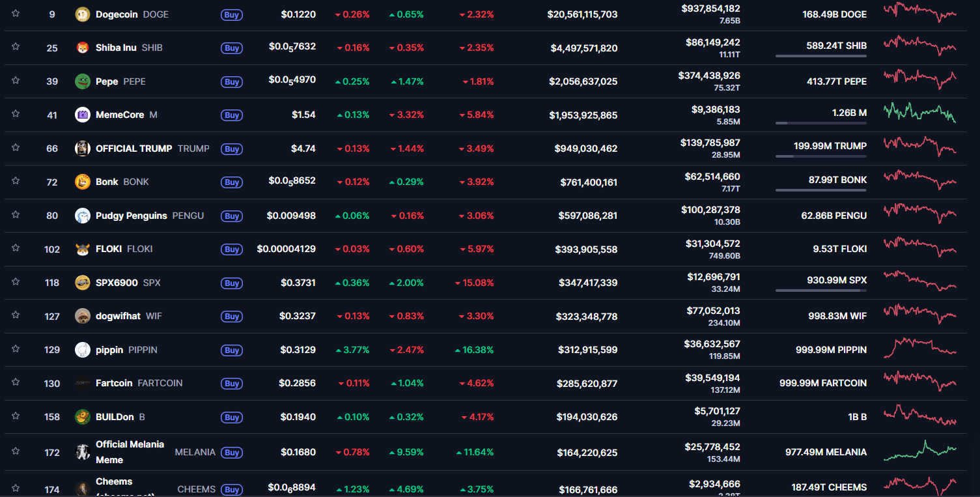Click the Pudgy Penguins logo
The height and width of the screenshot is (497, 980).
click(x=83, y=216)
